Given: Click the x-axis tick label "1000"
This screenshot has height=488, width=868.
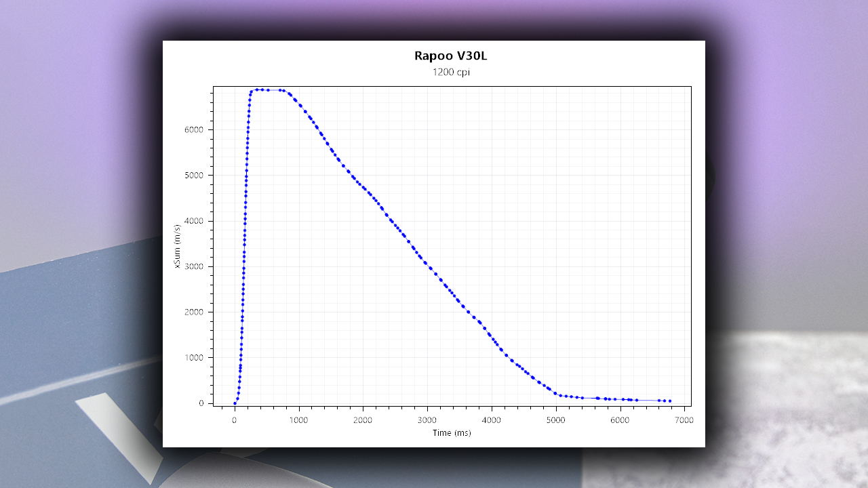Looking at the screenshot, I should [299, 420].
